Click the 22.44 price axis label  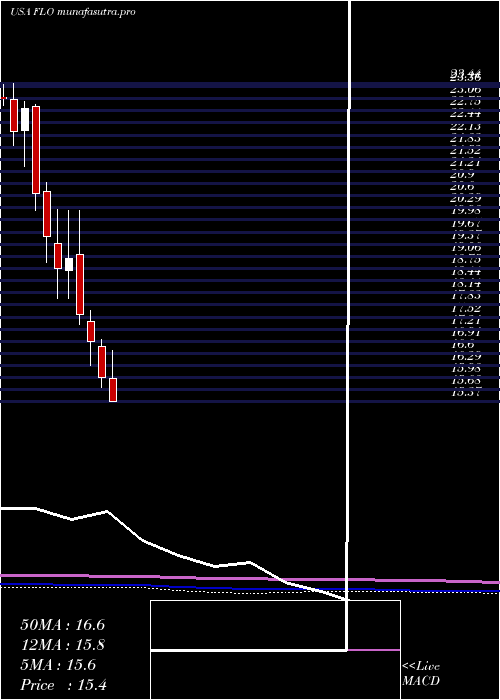(x=465, y=114)
